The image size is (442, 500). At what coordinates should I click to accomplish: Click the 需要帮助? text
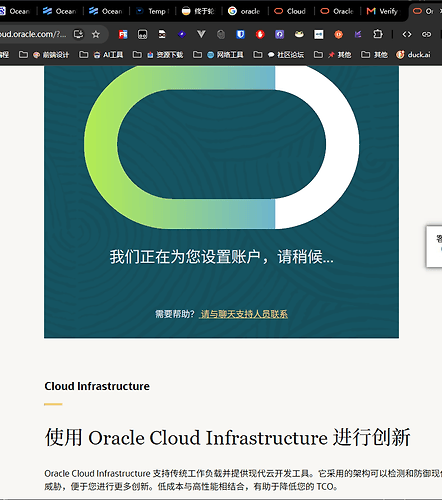[x=175, y=314]
